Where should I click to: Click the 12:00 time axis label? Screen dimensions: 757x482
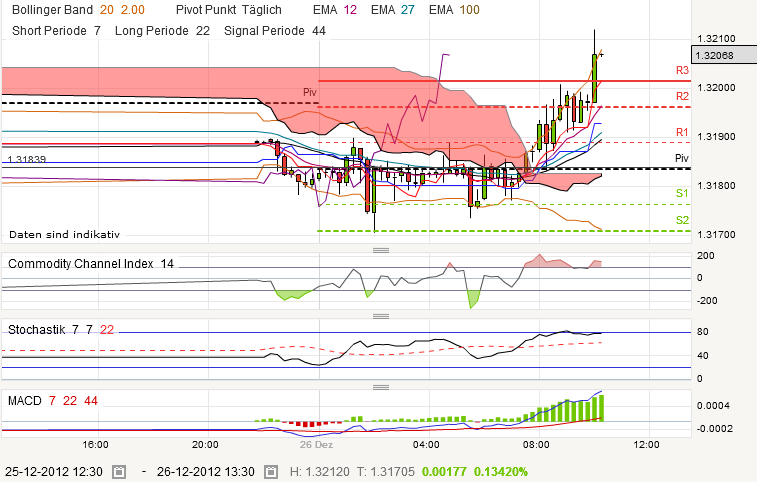(646, 444)
